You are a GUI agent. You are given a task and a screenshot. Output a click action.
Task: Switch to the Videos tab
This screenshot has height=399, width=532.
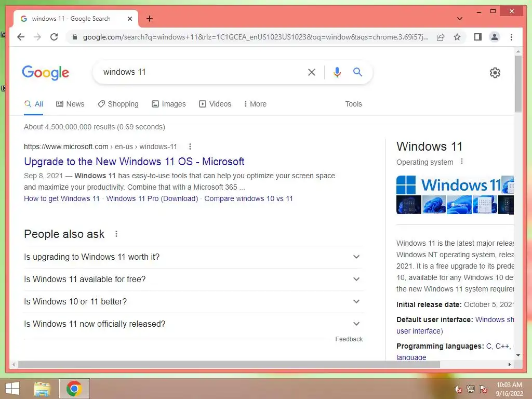pos(215,104)
